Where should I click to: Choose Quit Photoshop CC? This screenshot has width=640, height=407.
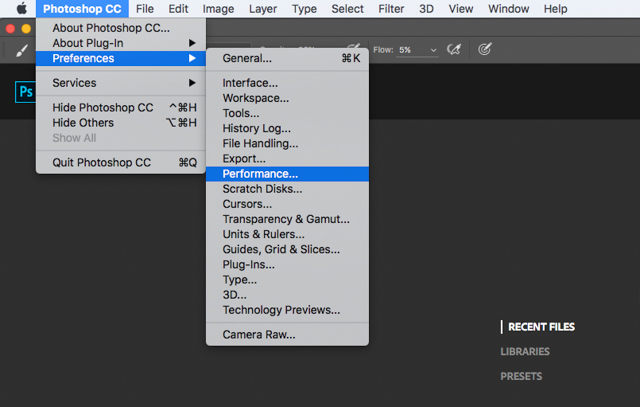point(121,162)
